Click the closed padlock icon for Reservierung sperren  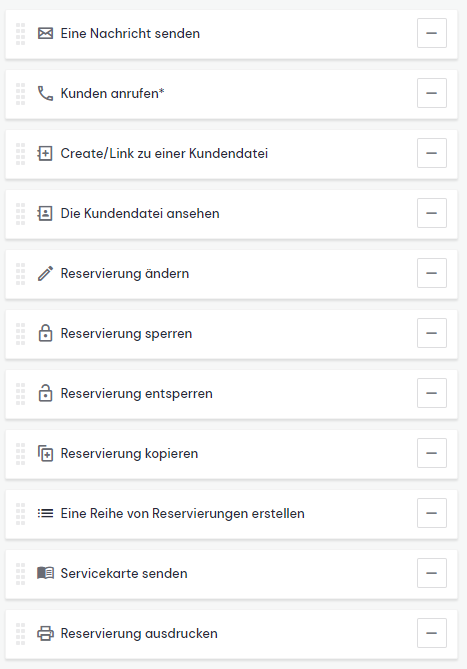(x=45, y=333)
